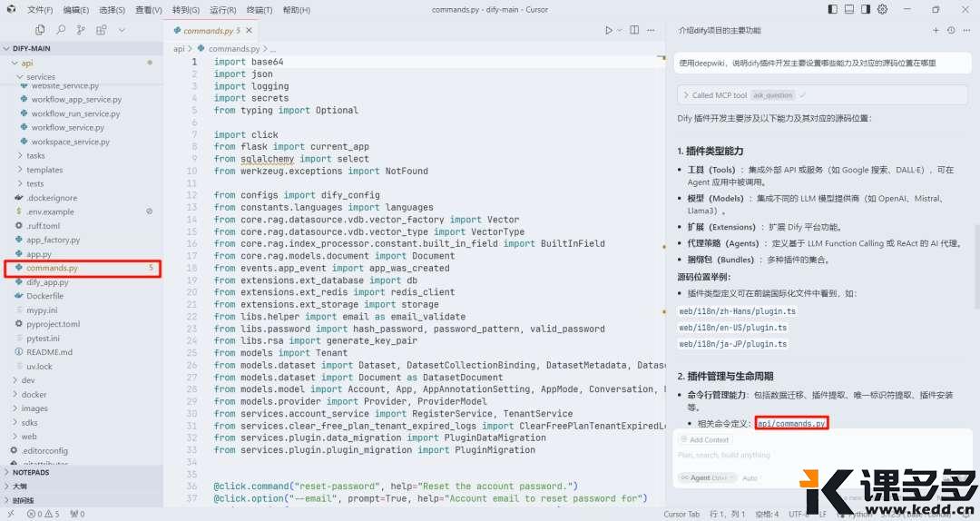Open chat panel more options ellipsis
The width and height of the screenshot is (980, 521).
coord(967,30)
